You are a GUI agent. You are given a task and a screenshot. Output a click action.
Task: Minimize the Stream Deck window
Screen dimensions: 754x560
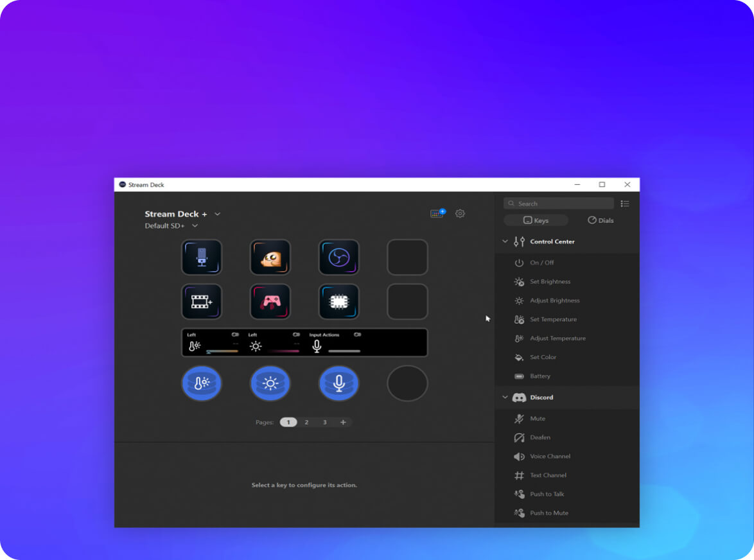pyautogui.click(x=577, y=184)
